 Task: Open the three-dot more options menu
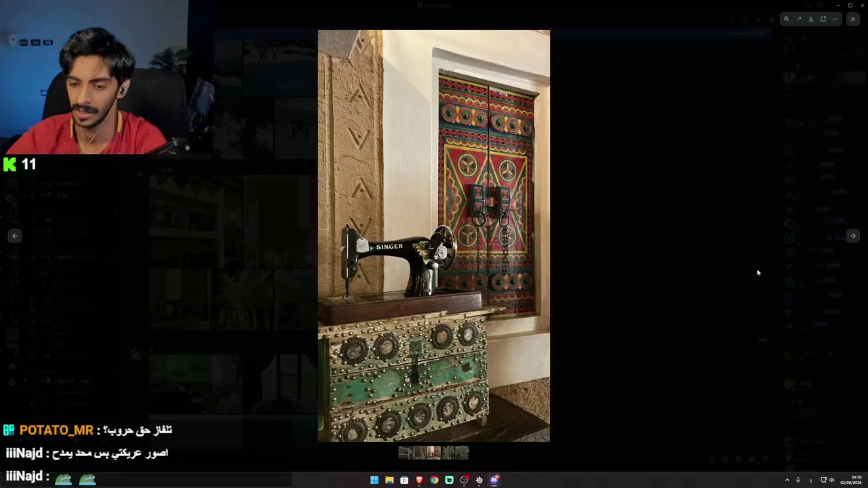click(835, 19)
